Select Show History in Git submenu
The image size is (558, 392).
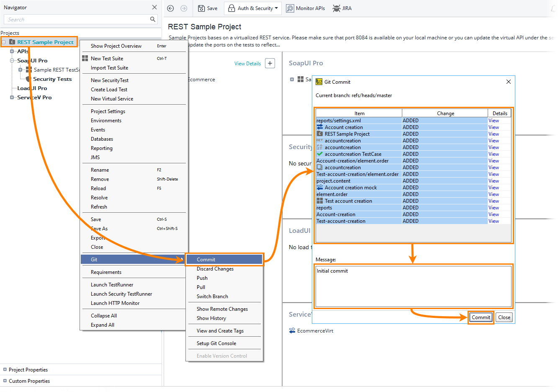click(x=224, y=318)
